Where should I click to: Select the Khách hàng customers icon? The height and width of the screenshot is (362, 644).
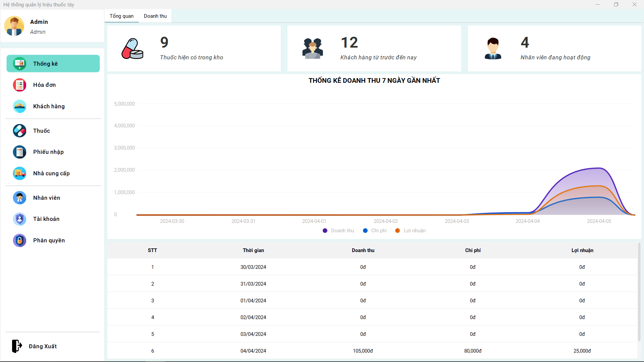coord(19,106)
